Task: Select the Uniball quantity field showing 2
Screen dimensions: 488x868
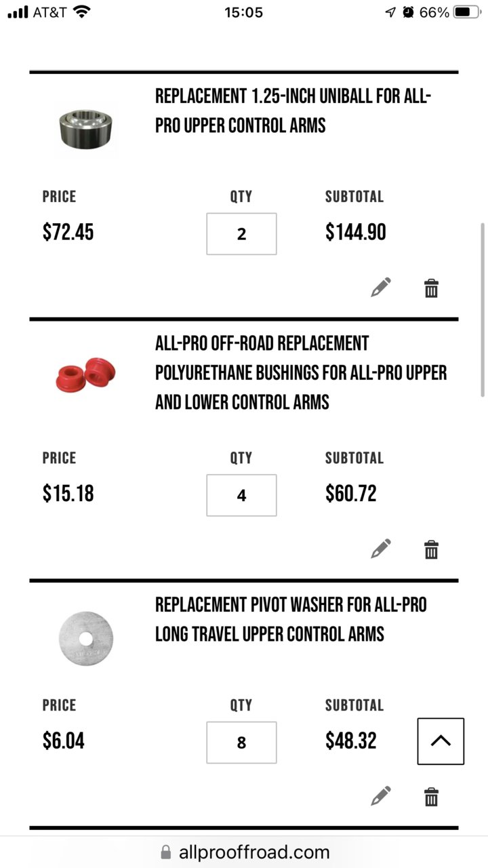Action: pos(241,234)
